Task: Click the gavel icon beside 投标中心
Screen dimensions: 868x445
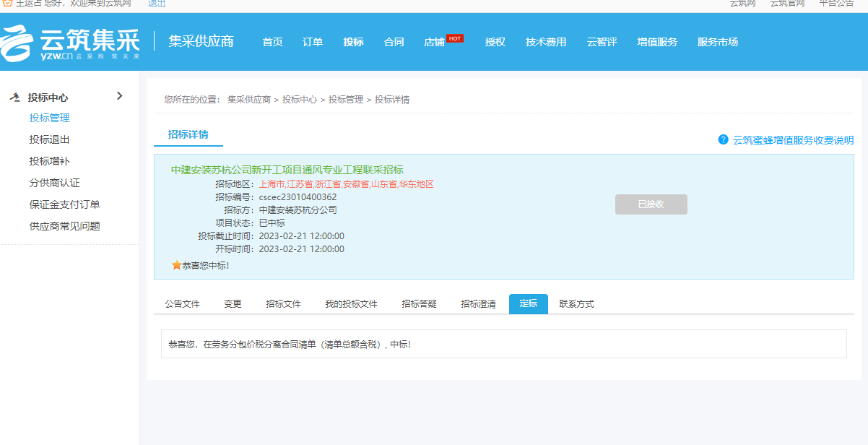Action: pos(14,98)
